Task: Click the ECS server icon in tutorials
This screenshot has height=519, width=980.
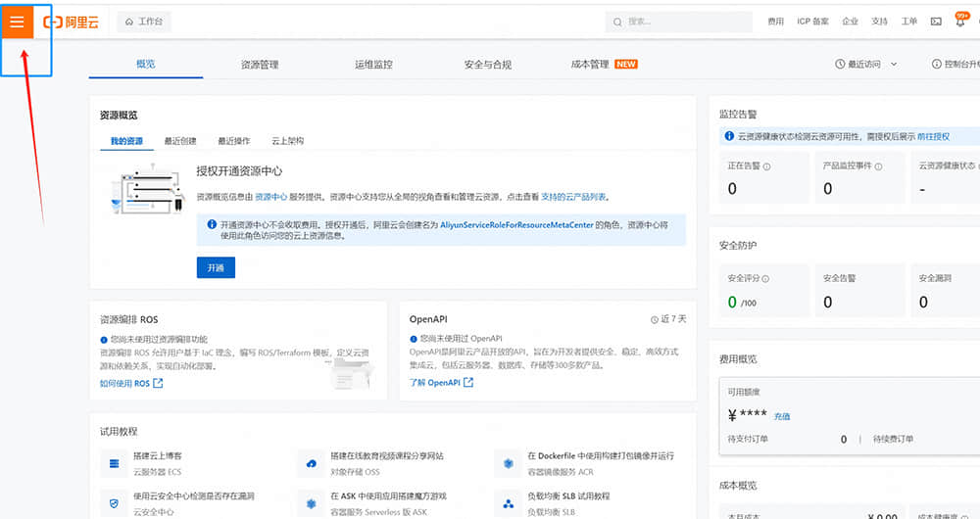Action: pos(114,463)
